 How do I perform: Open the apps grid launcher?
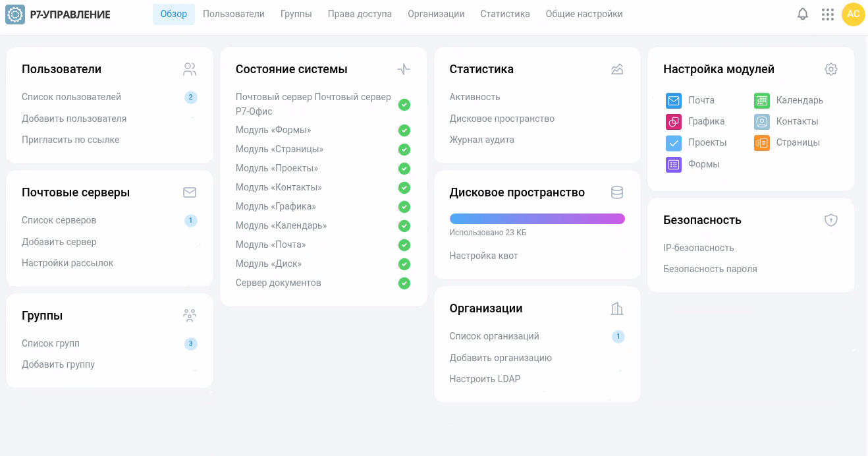point(828,14)
